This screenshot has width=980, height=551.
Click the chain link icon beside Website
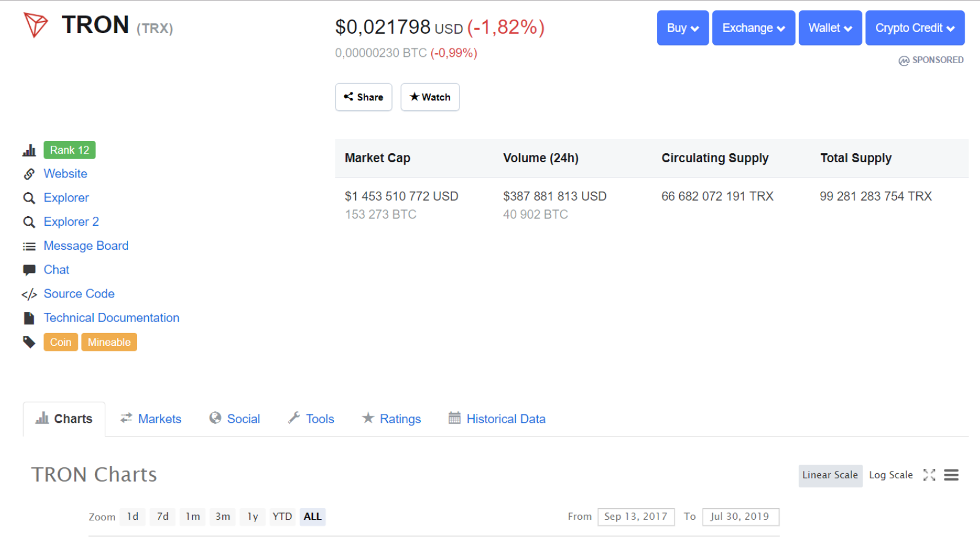(x=29, y=174)
